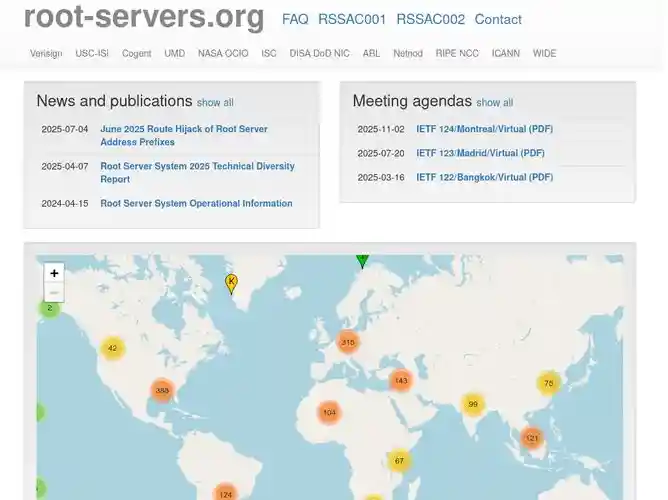668x500 pixels.
Task: Select the Netnod operator tab
Action: tap(408, 53)
